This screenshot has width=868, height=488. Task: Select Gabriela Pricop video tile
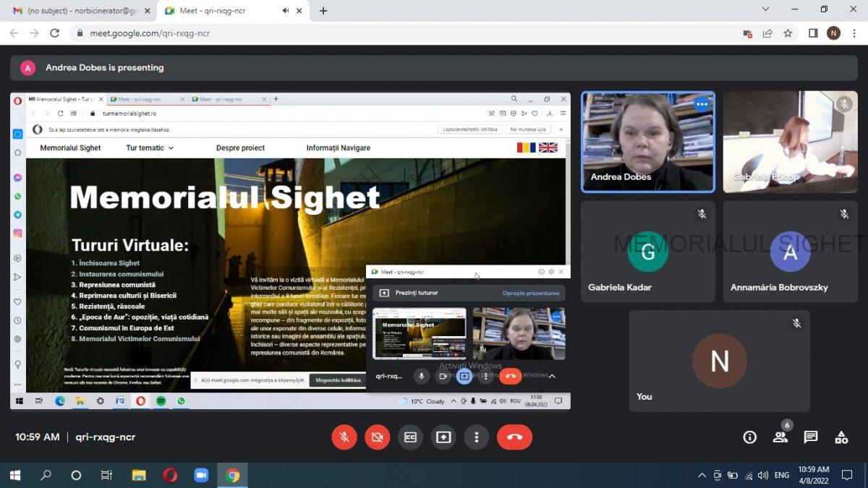(790, 142)
